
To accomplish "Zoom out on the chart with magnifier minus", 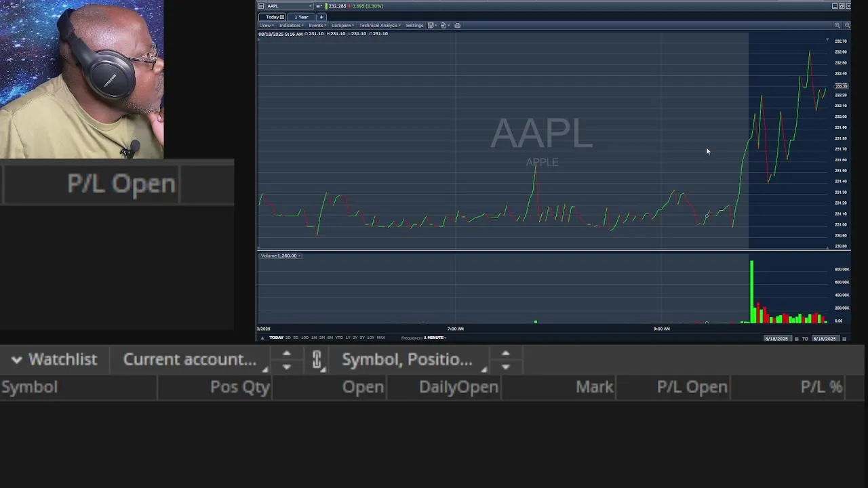I will pyautogui.click(x=847, y=25).
